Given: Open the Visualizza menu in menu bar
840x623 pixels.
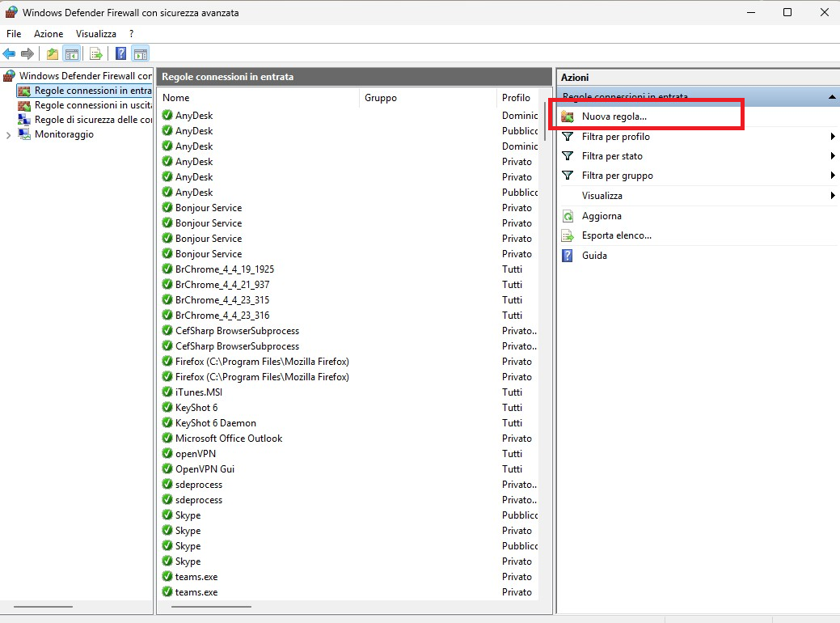Looking at the screenshot, I should pos(96,34).
